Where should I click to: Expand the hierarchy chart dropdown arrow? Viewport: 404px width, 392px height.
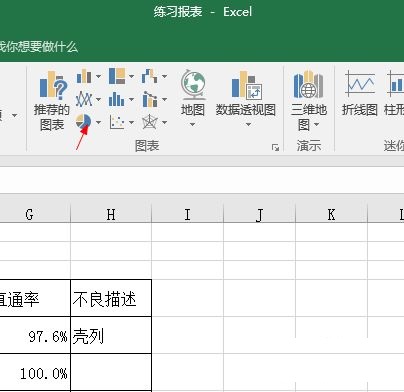pos(131,76)
